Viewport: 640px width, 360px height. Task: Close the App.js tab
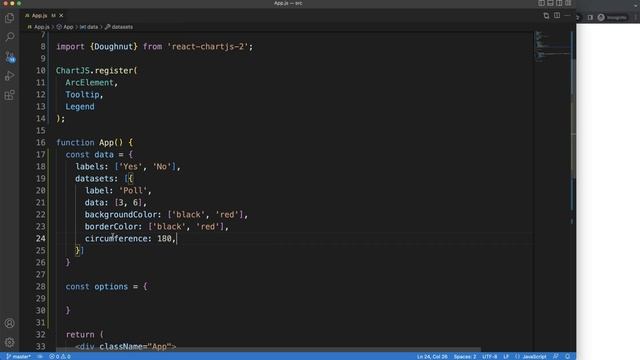(61, 16)
